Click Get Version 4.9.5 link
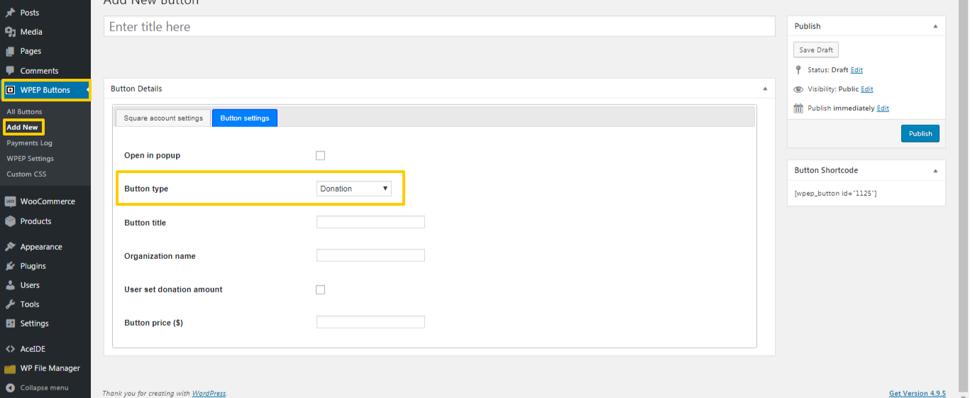 coord(918,393)
